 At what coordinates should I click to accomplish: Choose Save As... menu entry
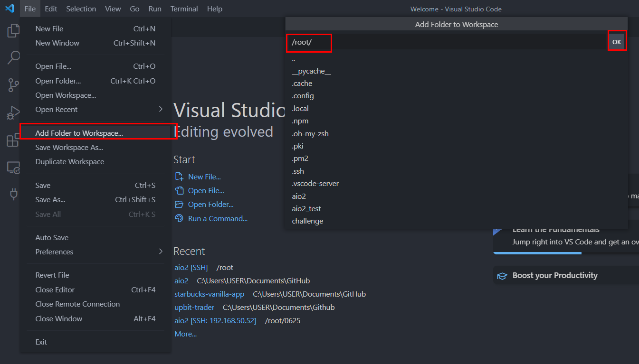(x=95, y=199)
